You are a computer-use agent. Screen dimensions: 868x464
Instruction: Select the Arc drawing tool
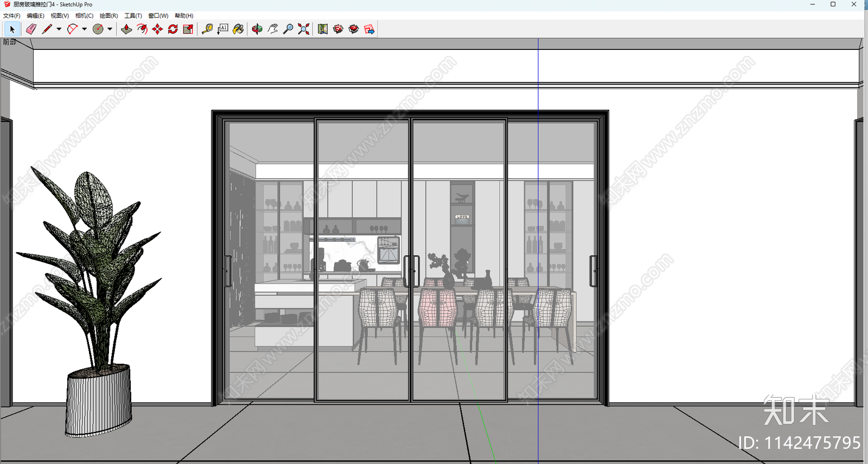[x=72, y=29]
